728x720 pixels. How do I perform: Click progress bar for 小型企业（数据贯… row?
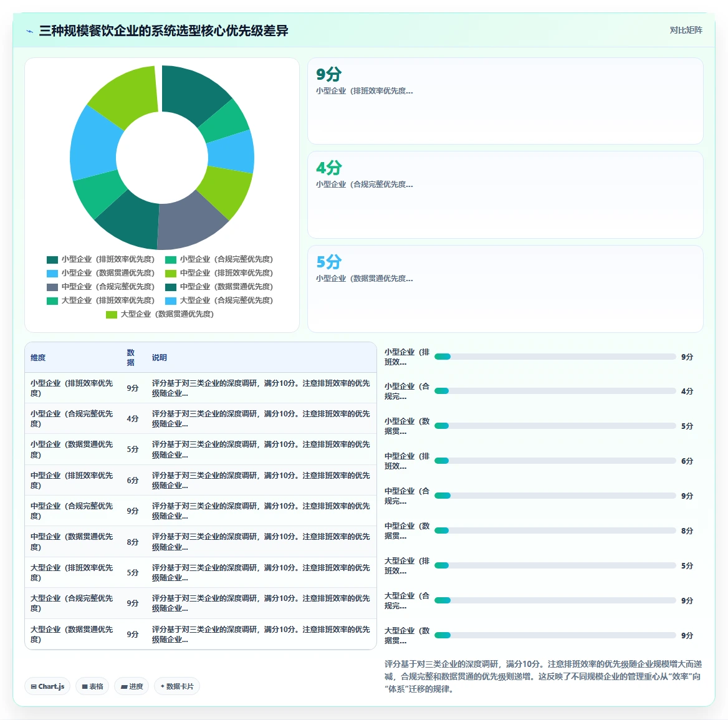point(555,426)
